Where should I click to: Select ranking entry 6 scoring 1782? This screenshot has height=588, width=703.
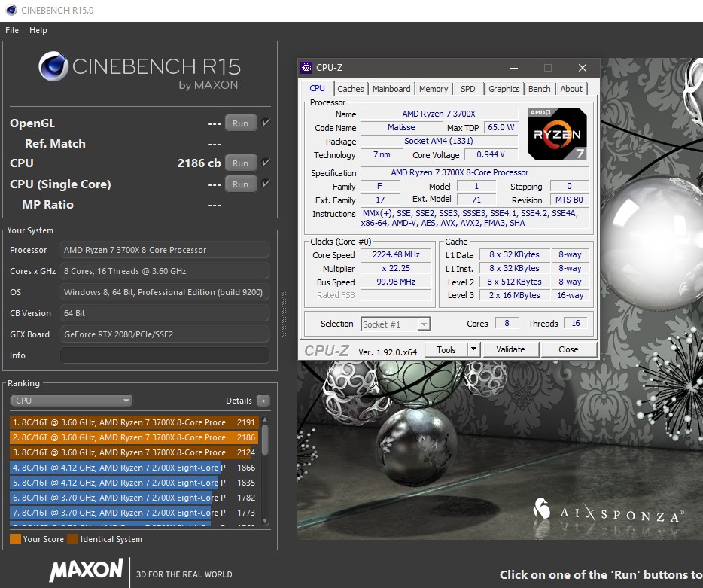[134, 498]
